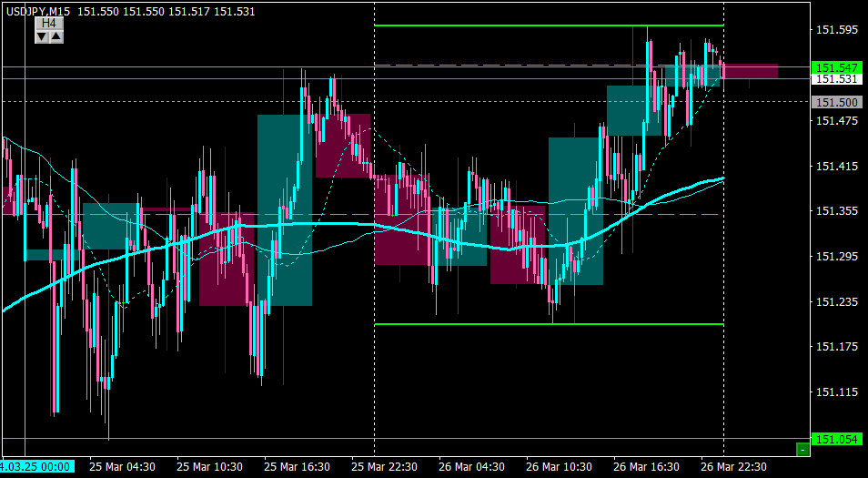Click the 151.415 price scale value
The height and width of the screenshot is (478, 868).
click(837, 166)
